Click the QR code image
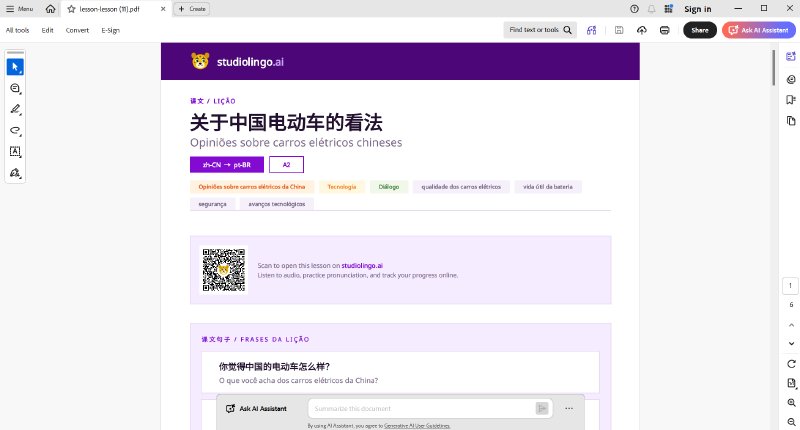Screen dimensions: 800x430 pyautogui.click(x=223, y=270)
